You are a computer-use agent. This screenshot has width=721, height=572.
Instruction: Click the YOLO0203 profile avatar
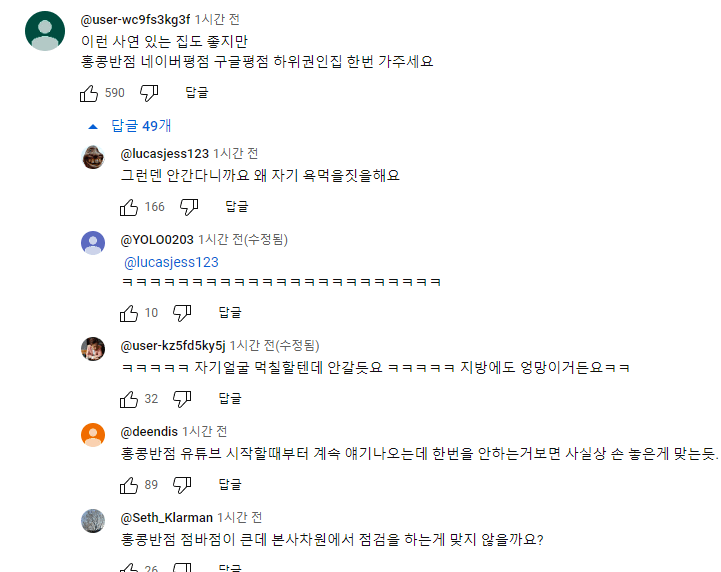click(93, 242)
